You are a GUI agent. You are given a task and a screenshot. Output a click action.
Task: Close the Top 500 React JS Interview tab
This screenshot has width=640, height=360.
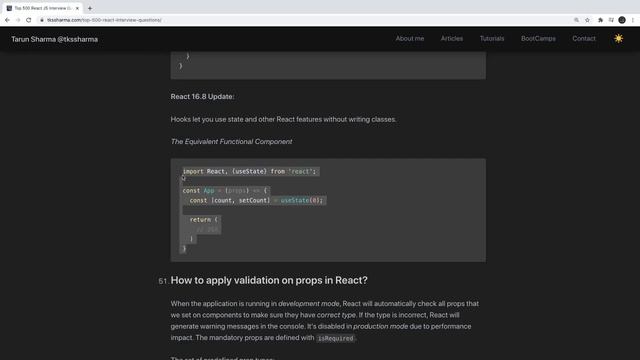pyautogui.click(x=77, y=8)
